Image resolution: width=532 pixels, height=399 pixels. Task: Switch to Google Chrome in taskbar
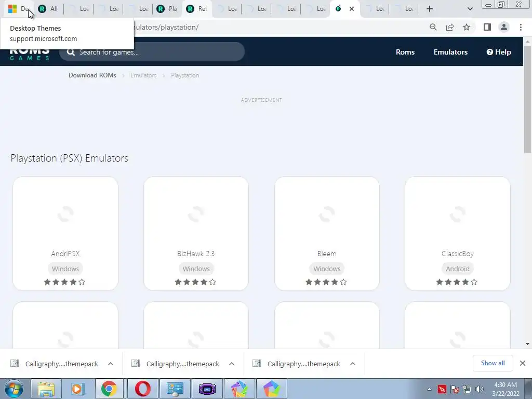point(109,389)
